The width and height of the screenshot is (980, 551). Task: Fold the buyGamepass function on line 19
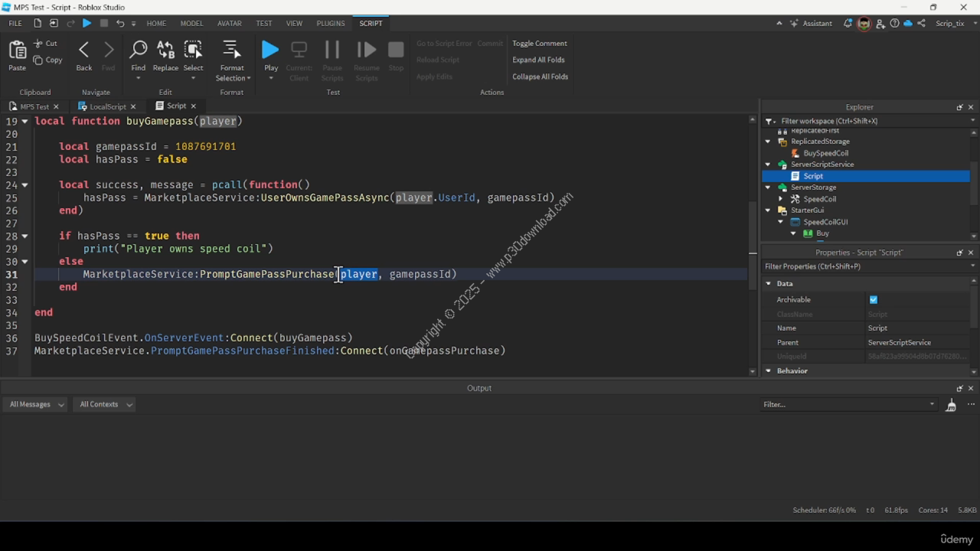click(x=24, y=121)
